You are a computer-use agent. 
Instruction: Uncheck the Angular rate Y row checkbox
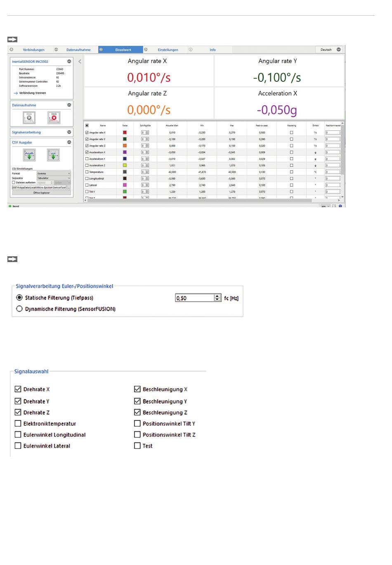(x=87, y=139)
